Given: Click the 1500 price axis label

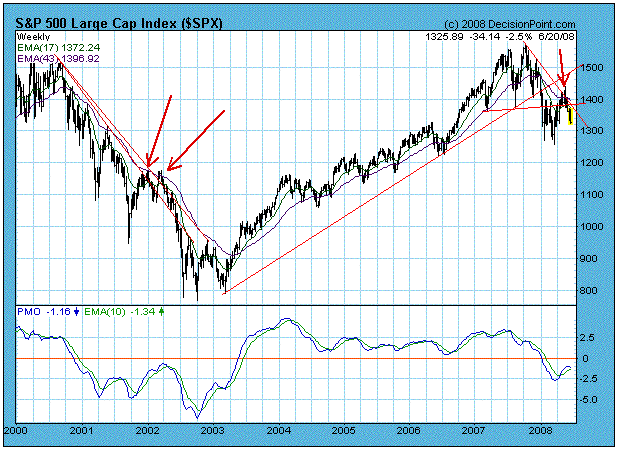Looking at the screenshot, I should [592, 68].
